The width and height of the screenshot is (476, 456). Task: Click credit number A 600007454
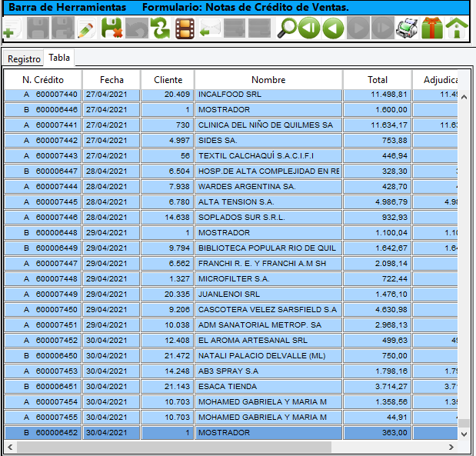(x=43, y=402)
